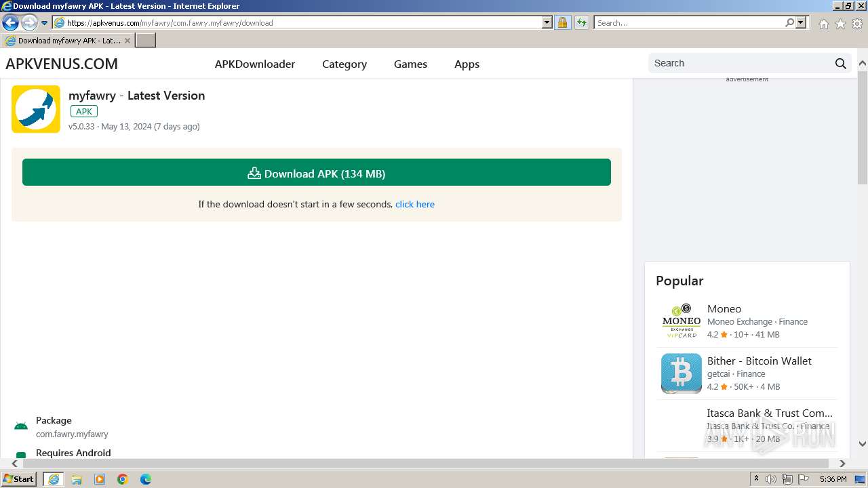Open the recent pages dropdown arrow

pos(45,23)
